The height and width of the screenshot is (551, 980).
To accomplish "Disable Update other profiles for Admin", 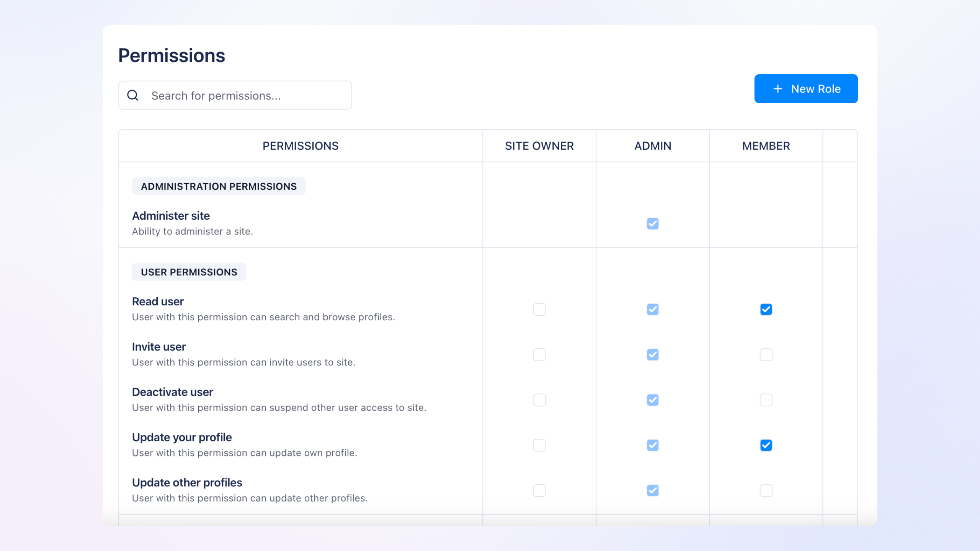I will (653, 490).
